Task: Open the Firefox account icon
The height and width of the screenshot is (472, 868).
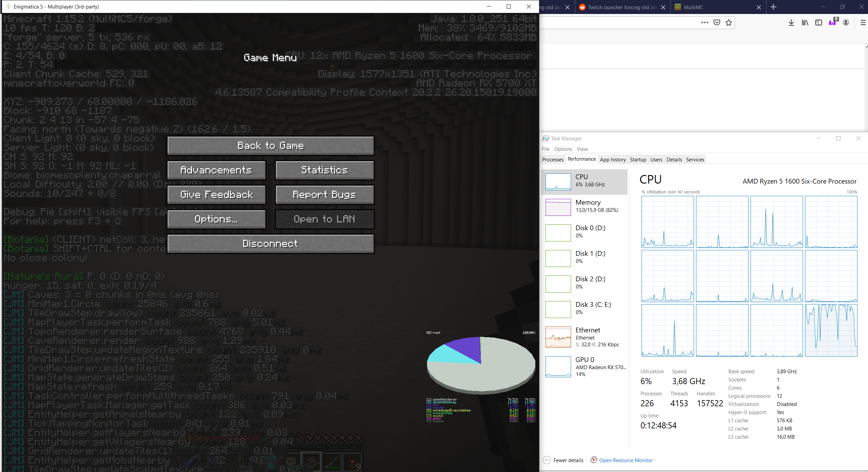Action: click(846, 22)
